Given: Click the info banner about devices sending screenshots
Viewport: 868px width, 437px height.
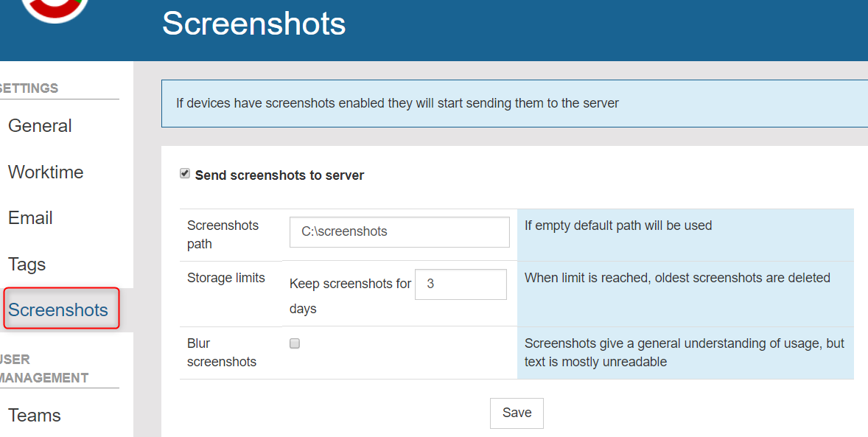Looking at the screenshot, I should click(x=514, y=104).
